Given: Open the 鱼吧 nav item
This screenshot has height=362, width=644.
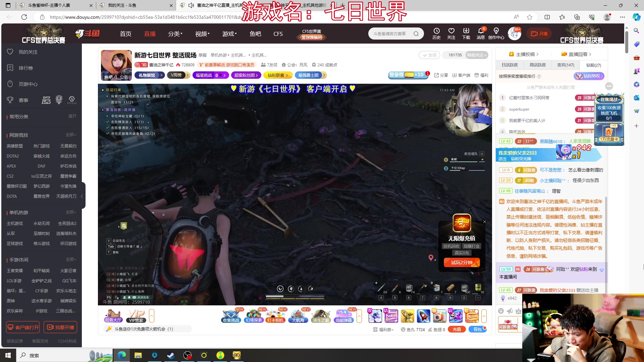Looking at the screenshot, I should (x=255, y=34).
